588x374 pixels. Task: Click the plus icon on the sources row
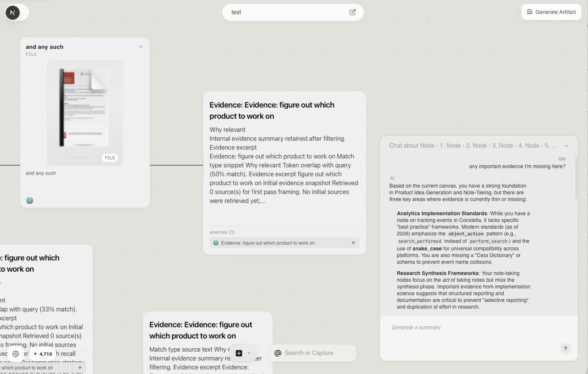coord(353,242)
